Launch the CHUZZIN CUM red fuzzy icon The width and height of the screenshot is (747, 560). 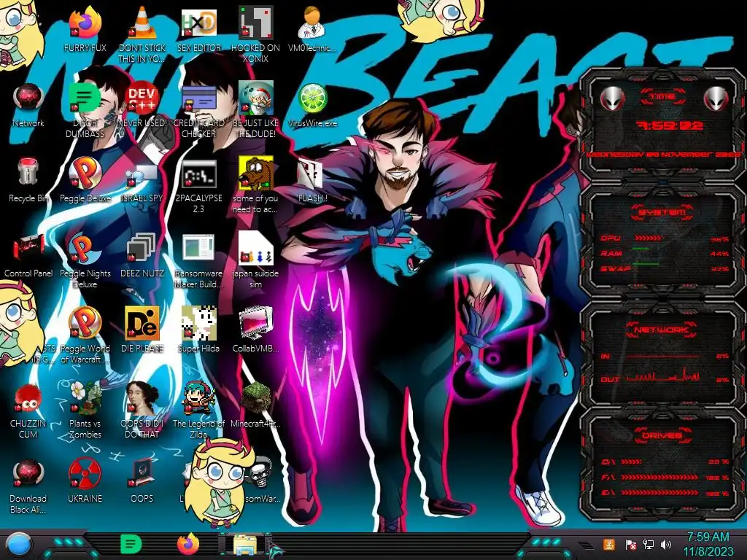coord(28,398)
